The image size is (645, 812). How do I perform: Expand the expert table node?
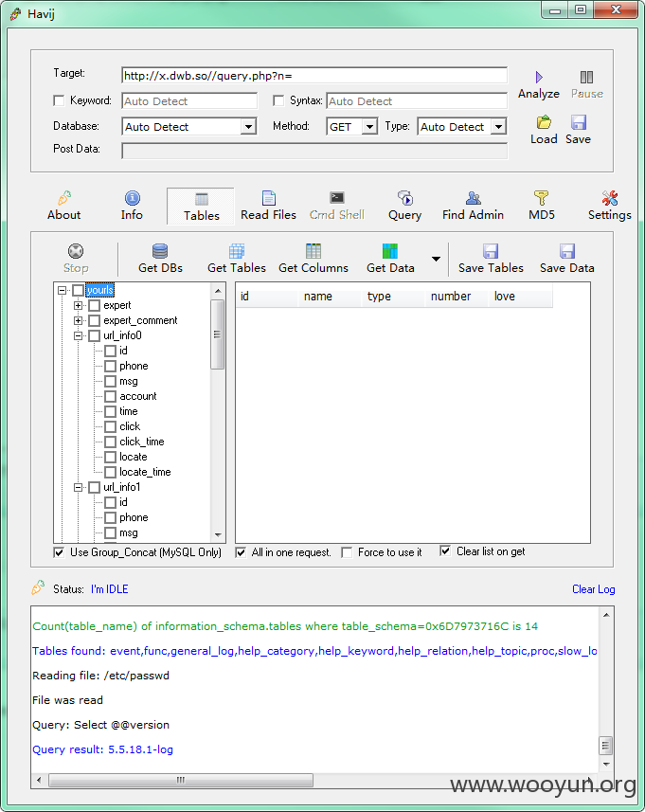tap(79, 305)
